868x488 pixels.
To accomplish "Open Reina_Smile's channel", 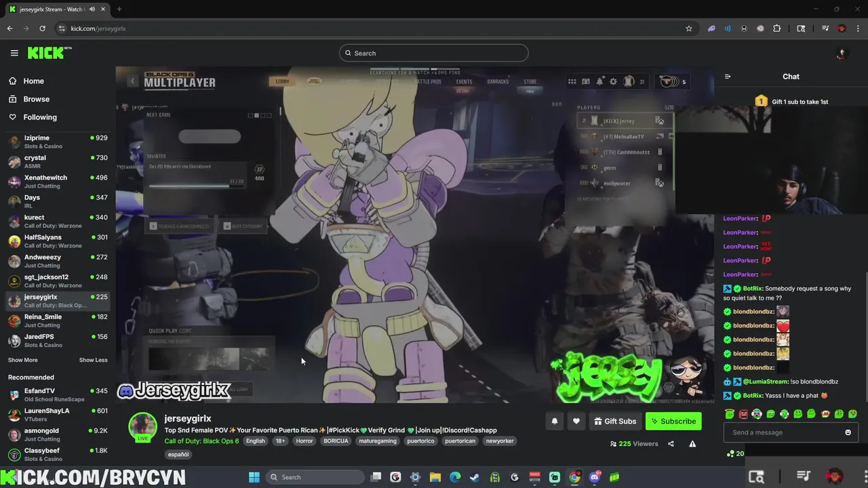I will (58, 321).
